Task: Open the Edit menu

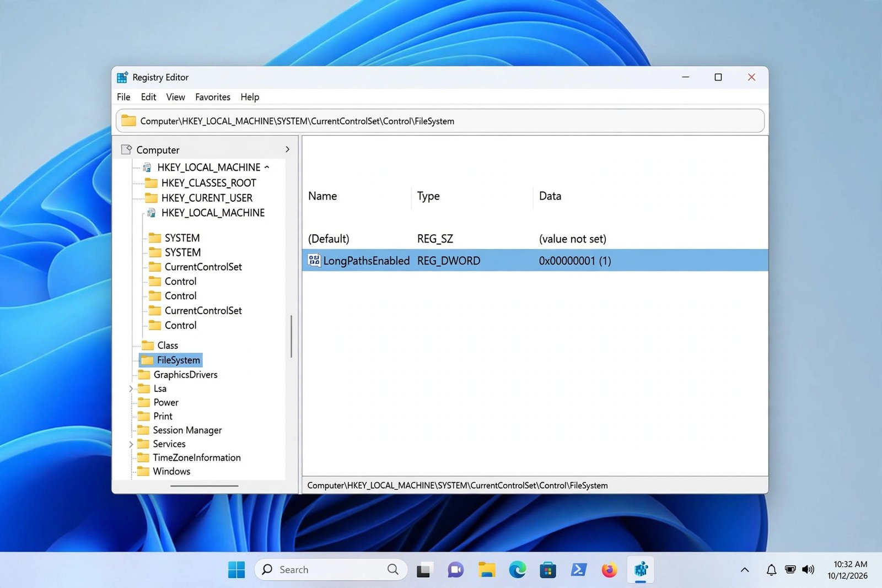Action: point(148,97)
